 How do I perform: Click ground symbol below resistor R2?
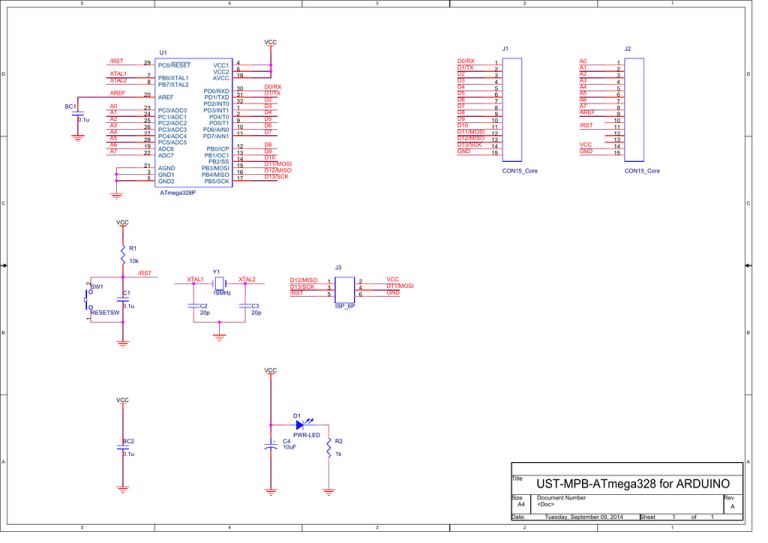point(329,492)
